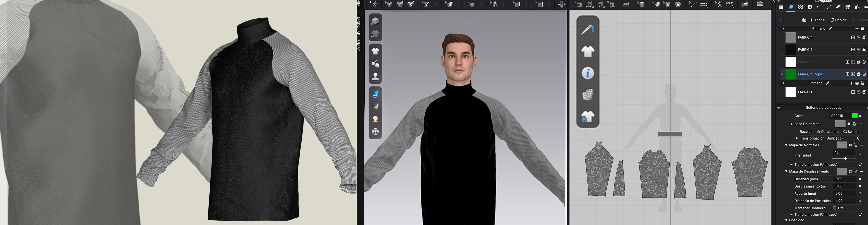The image size is (868, 225).
Task: Click the steam iron tool in toolbar
Action: (x=626, y=4)
